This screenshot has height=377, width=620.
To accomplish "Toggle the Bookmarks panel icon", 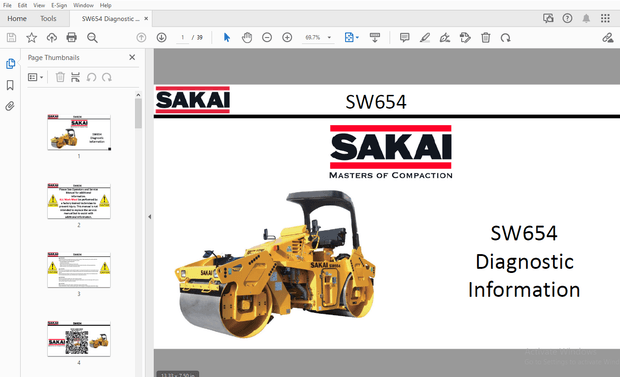I will [10, 85].
